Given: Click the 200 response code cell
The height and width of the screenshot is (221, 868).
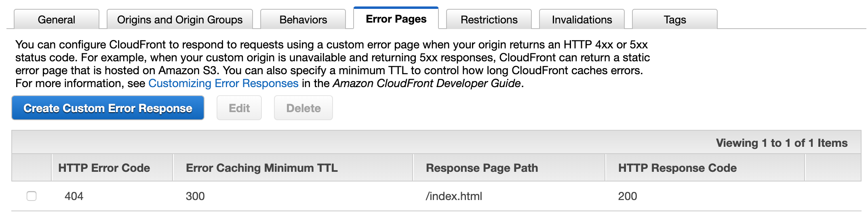Looking at the screenshot, I should click(628, 196).
